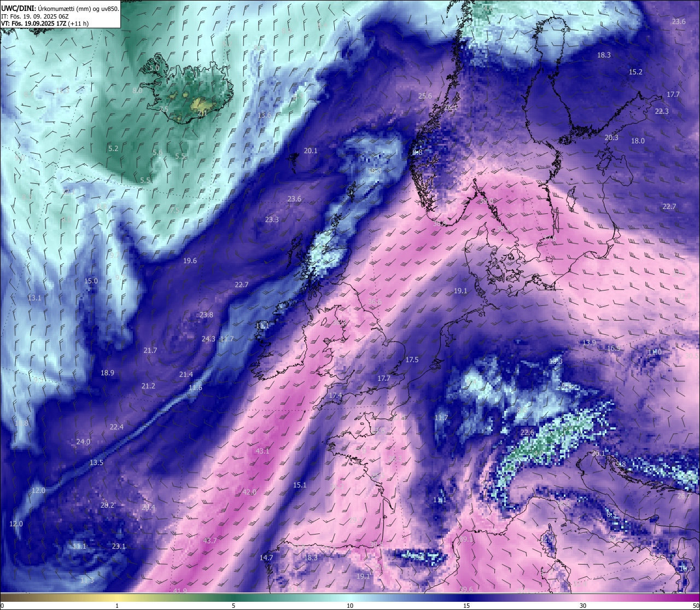Click the map value 16.9
The width and height of the screenshot is (700, 610).
point(614,348)
